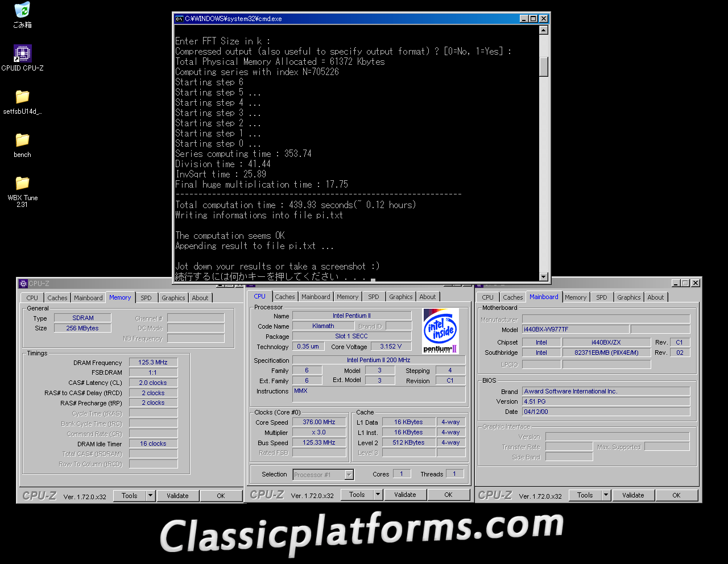Open Caches tab in left CPU-Z window
The image size is (728, 564).
(57, 298)
